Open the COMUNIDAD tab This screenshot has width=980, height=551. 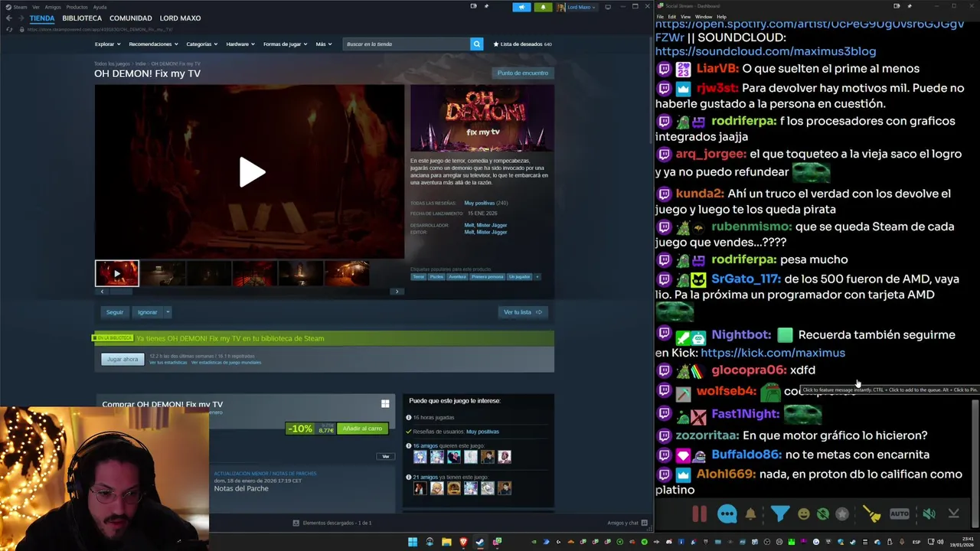(130, 18)
